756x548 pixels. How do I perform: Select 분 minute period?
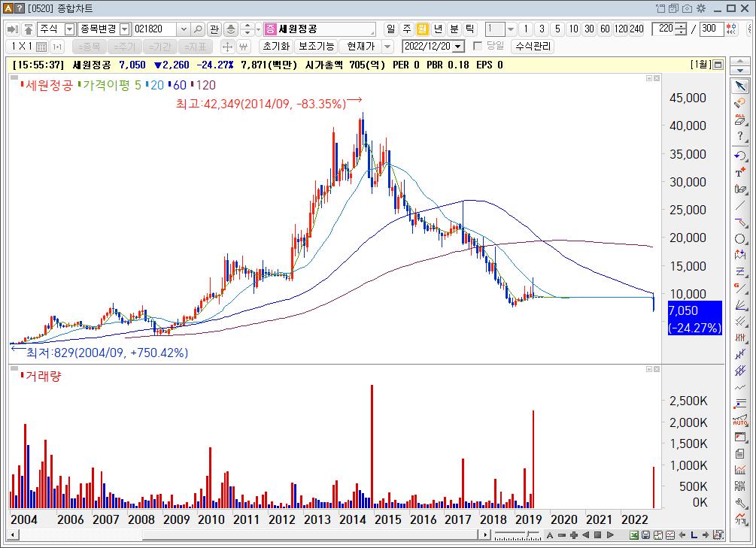tap(454, 29)
